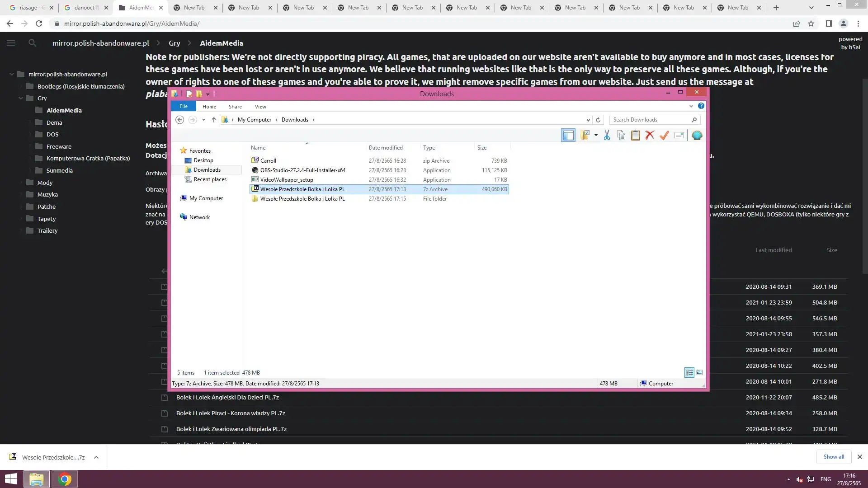Image resolution: width=868 pixels, height=488 pixels.
Task: Click the Copy documents toolbar icon
Action: point(621,135)
